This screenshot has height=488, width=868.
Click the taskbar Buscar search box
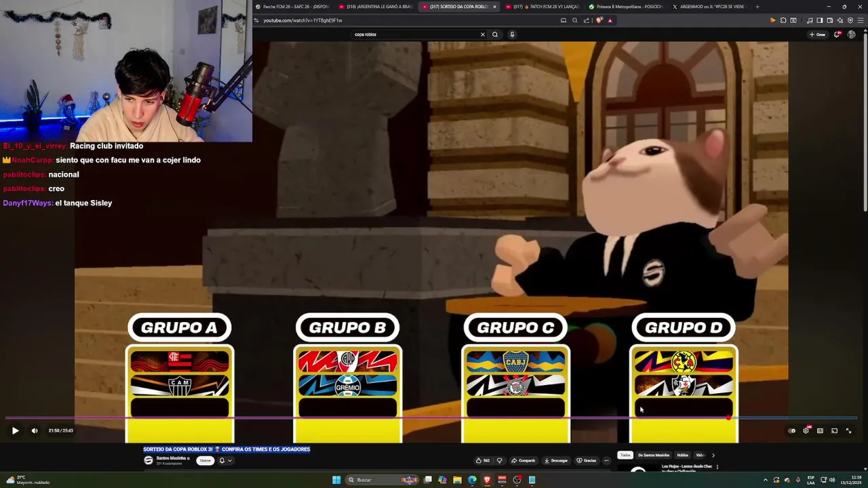(382, 480)
